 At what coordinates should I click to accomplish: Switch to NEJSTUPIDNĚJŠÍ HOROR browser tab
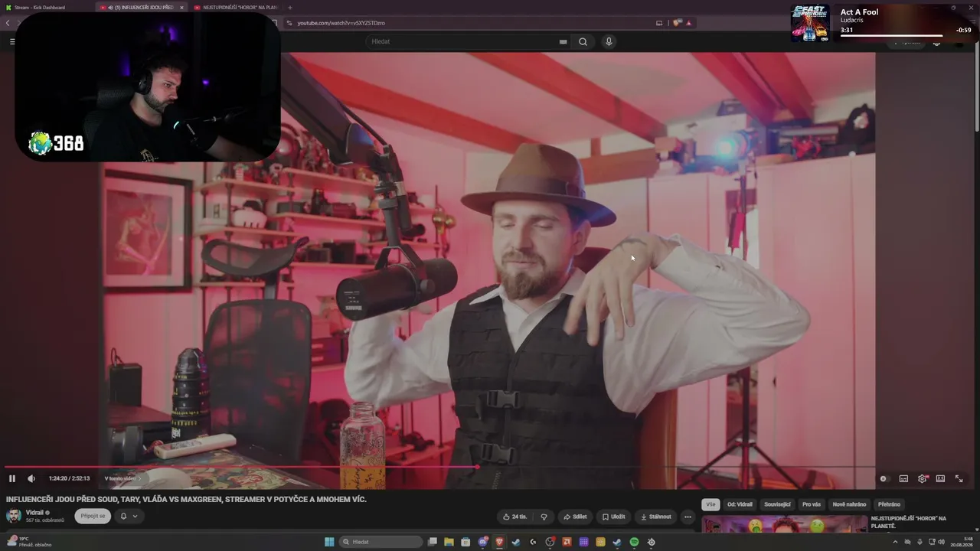[x=235, y=8]
